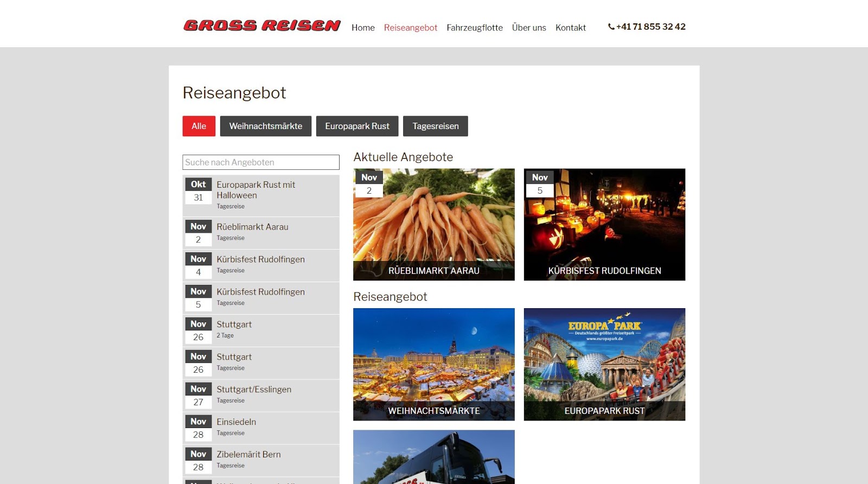This screenshot has height=484, width=868.
Task: Click the phone icon beside the number
Action: pos(611,27)
